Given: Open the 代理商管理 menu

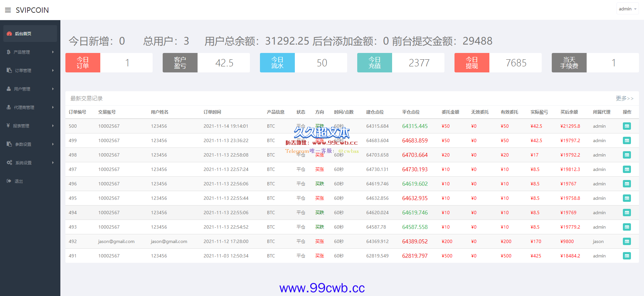Looking at the screenshot, I should tap(30, 107).
